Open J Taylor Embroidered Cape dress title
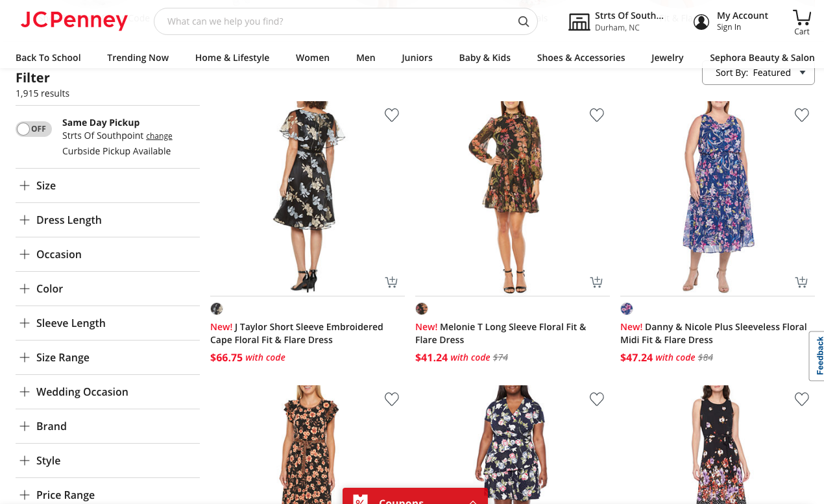Viewport: 824px width, 504px height. pyautogui.click(x=297, y=333)
